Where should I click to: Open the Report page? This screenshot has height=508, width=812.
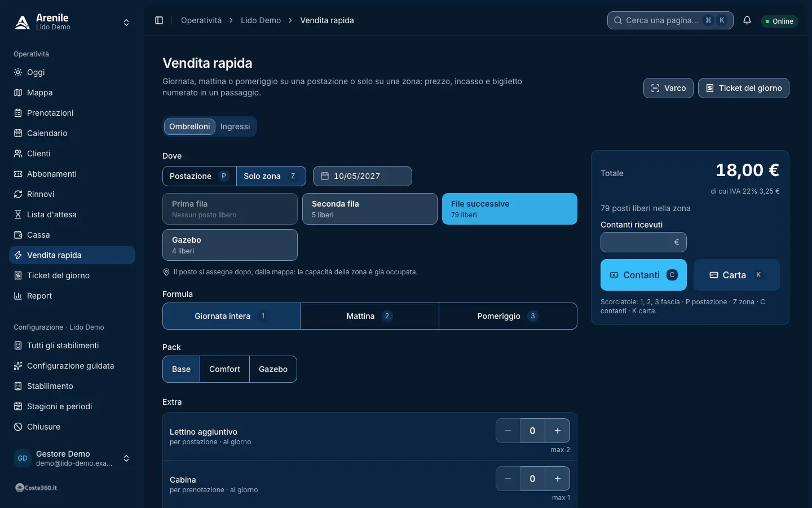72,296
